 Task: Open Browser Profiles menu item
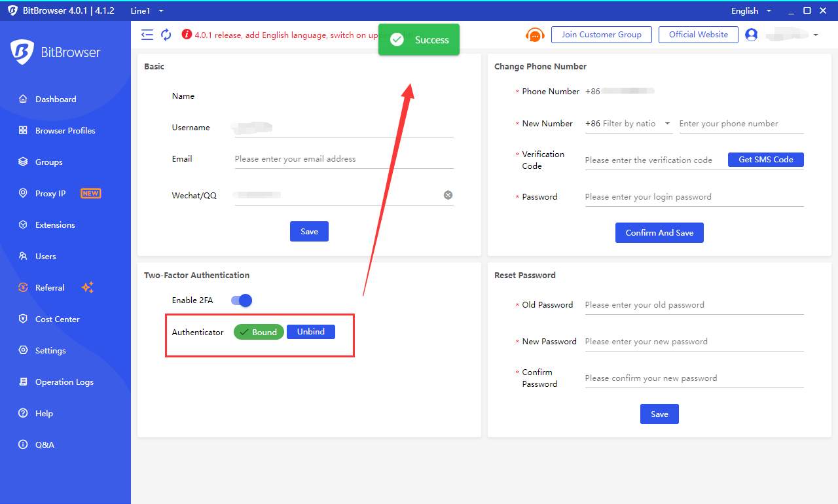[x=65, y=131]
